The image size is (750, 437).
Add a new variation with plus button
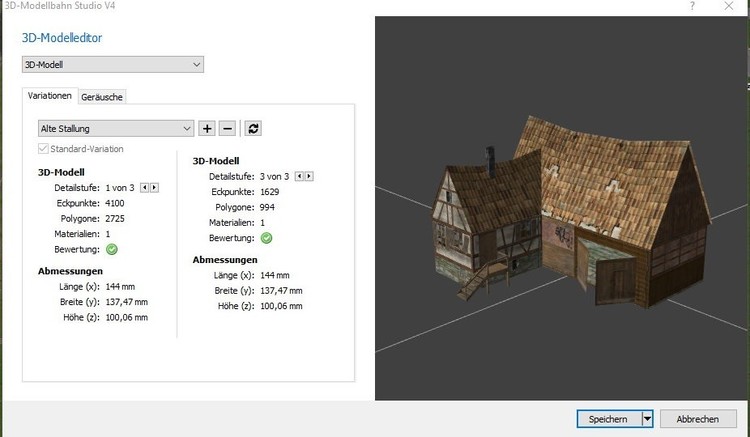207,128
